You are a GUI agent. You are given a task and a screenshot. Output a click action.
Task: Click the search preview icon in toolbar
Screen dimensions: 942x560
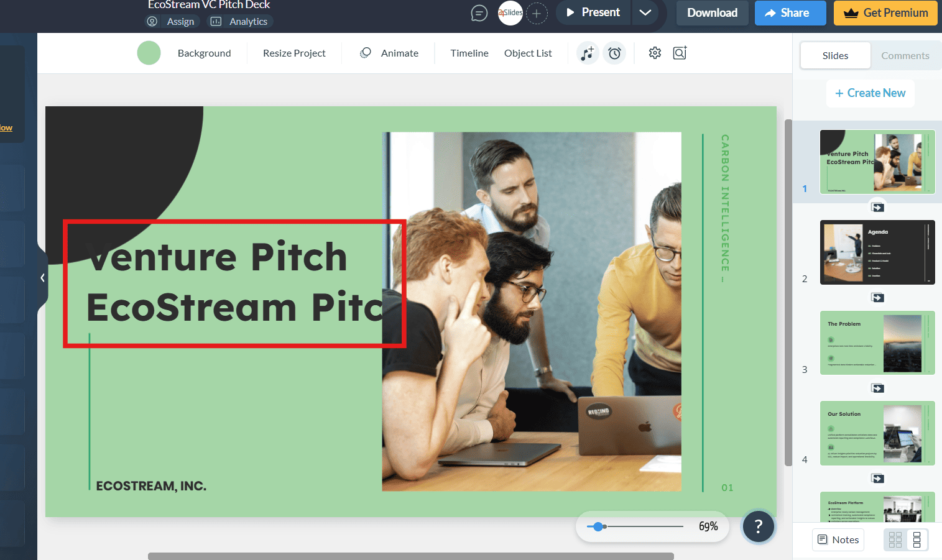(680, 53)
